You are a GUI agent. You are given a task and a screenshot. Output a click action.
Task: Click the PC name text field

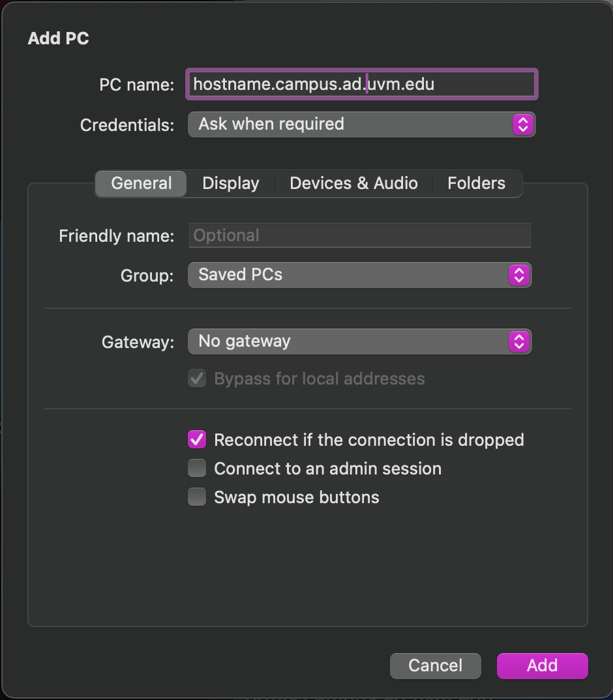tap(362, 85)
